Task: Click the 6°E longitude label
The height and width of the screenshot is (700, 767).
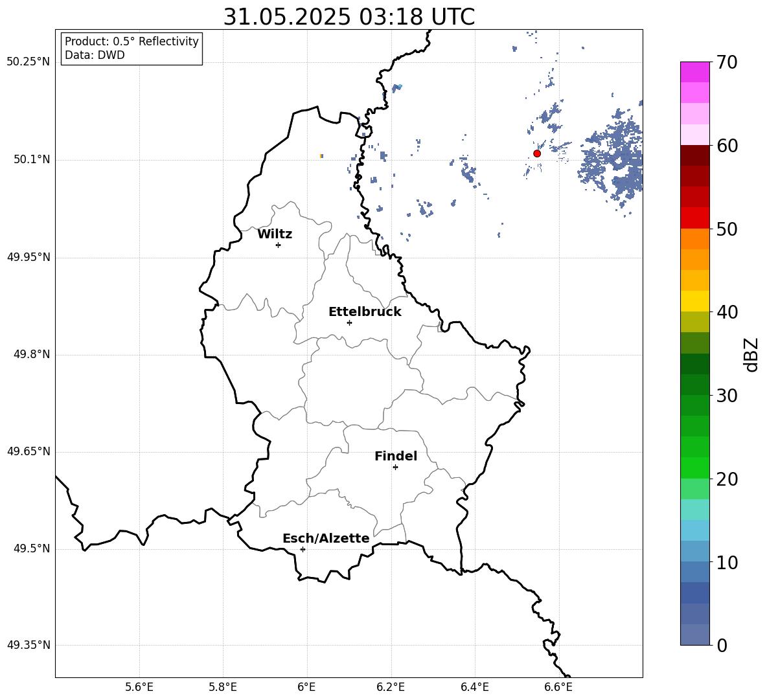Action: click(306, 687)
